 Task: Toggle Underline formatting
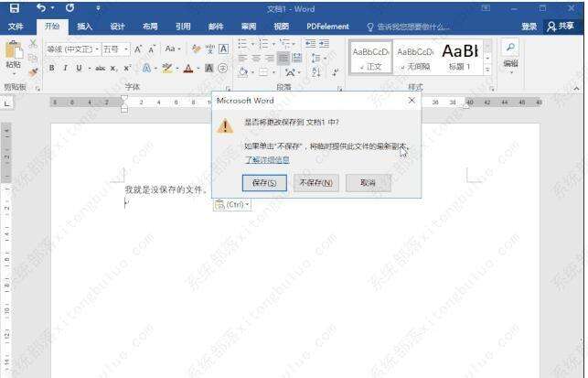(x=80, y=68)
